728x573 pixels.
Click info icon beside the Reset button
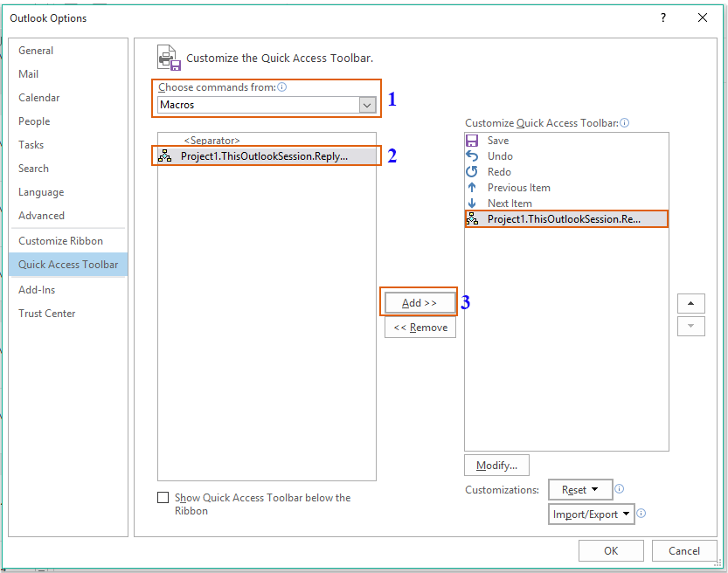coord(619,489)
